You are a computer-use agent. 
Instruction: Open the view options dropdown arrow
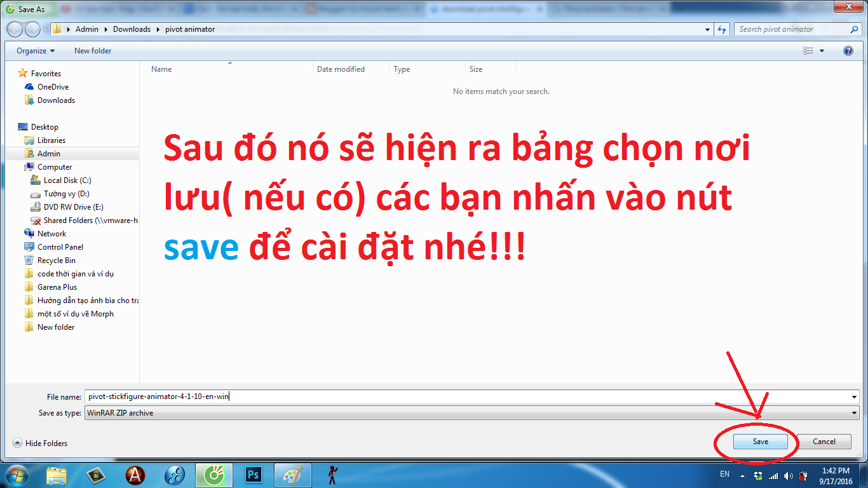[822, 51]
